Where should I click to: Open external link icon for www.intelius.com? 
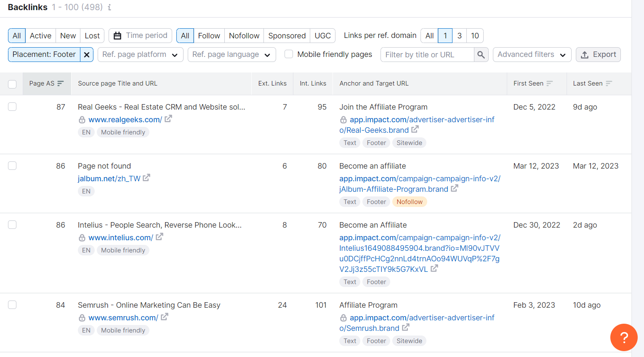(x=160, y=237)
